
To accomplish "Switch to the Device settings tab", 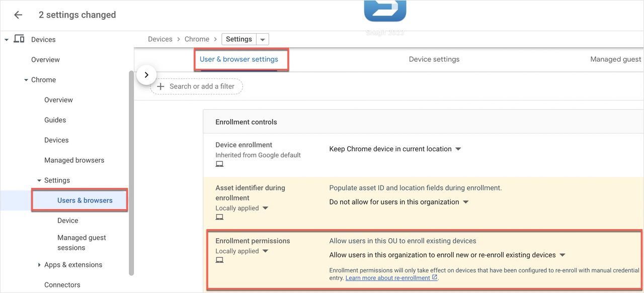I will pyautogui.click(x=434, y=59).
